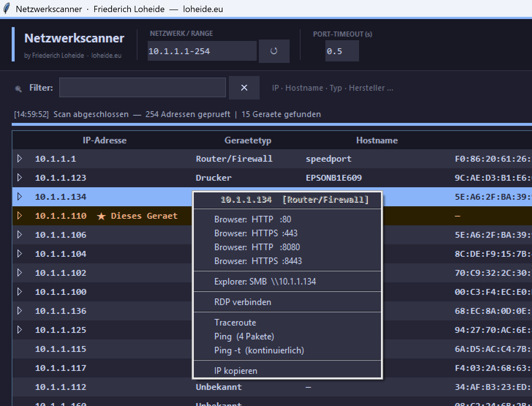532x406 pixels.
Task: Select Browser: HTTP :8080 option
Action: (257, 247)
